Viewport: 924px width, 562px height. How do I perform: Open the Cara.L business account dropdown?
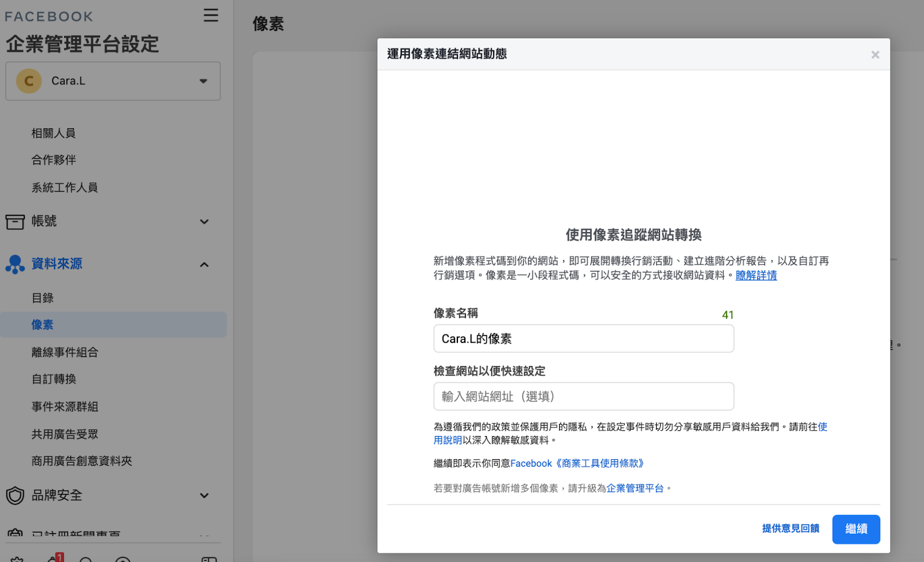pos(113,81)
